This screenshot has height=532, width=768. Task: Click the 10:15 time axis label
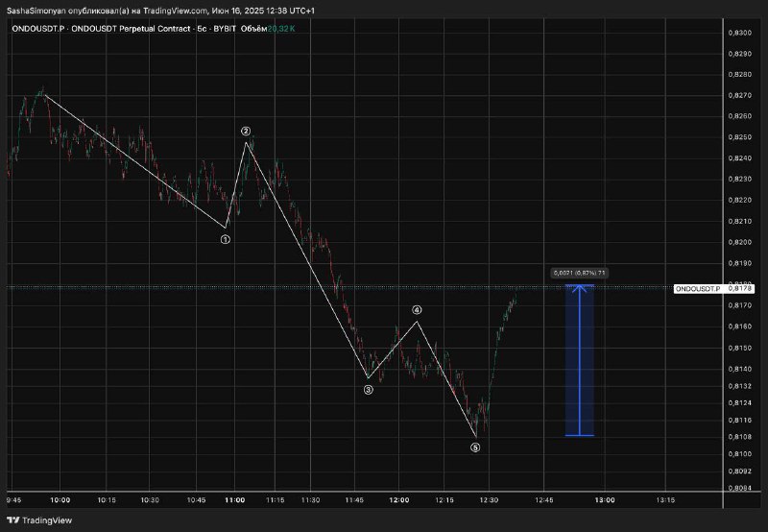107,500
